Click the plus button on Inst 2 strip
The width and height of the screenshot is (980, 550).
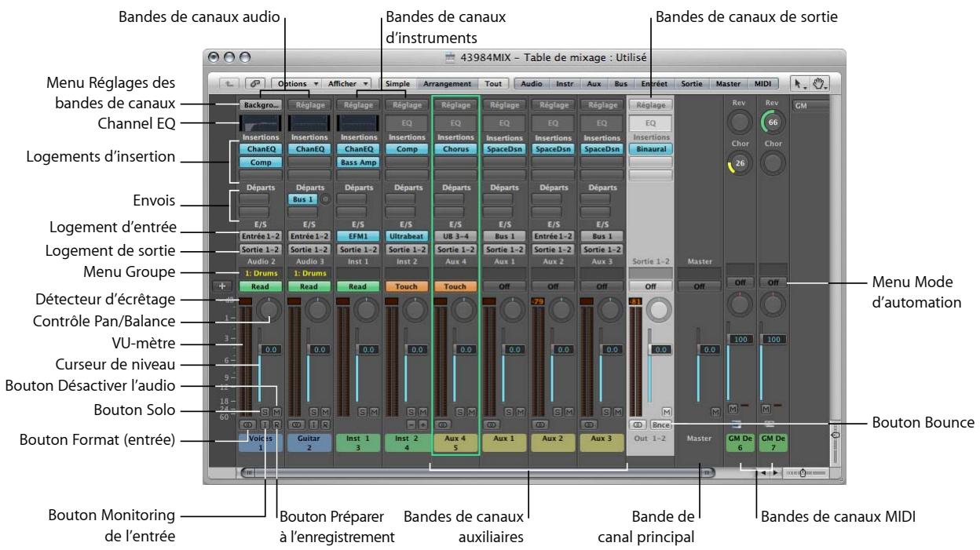(422, 424)
